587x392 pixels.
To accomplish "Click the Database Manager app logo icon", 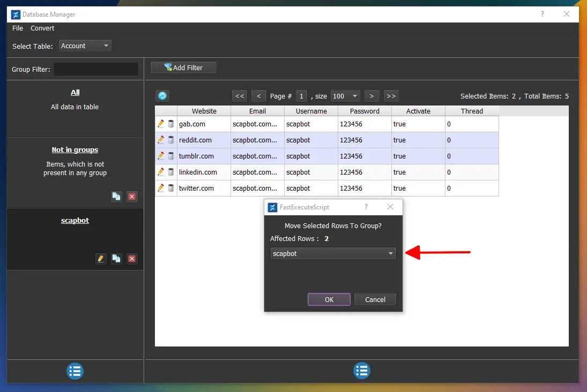I will pos(16,14).
